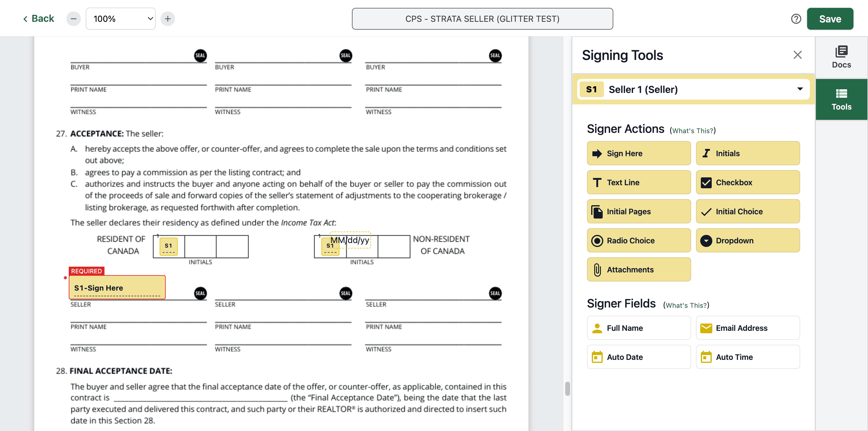
Task: Add an Attachments field
Action: coord(638,269)
